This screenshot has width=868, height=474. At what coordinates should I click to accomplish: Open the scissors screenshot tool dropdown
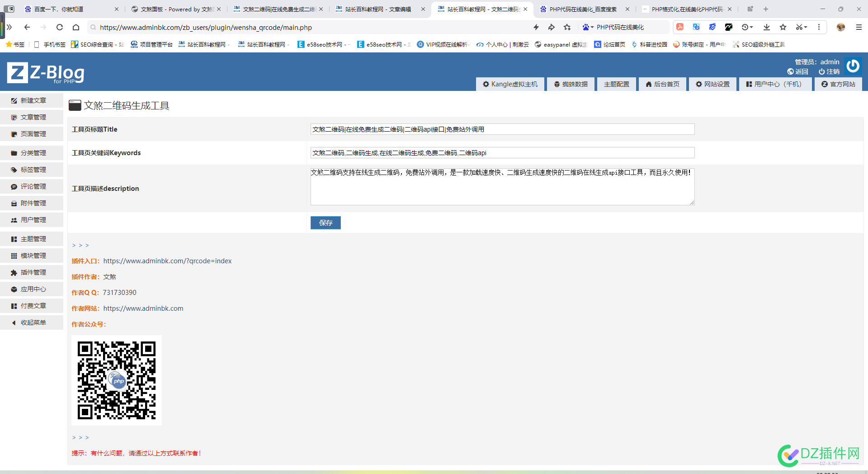[x=802, y=27]
